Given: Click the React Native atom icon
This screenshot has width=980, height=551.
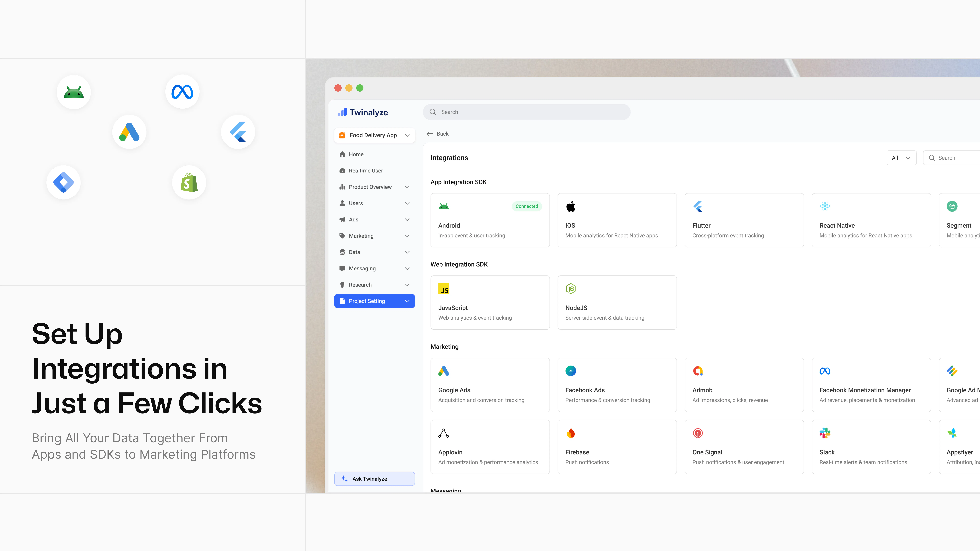Looking at the screenshot, I should (x=825, y=206).
